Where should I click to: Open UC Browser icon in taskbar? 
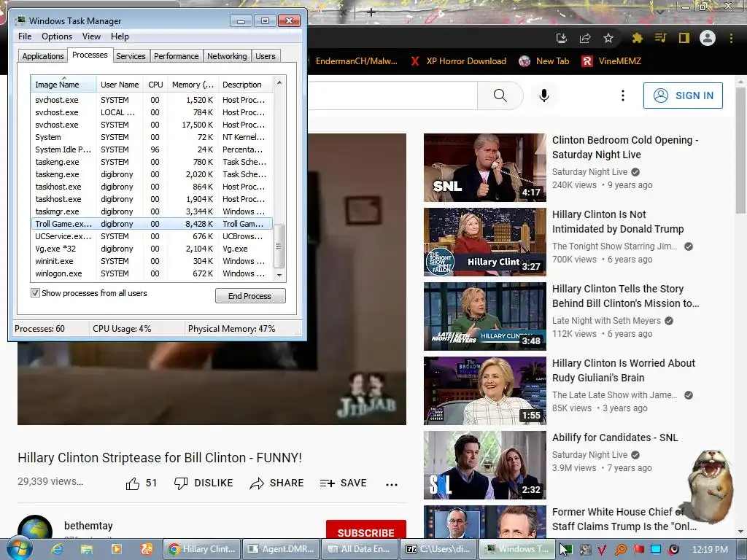click(146, 549)
